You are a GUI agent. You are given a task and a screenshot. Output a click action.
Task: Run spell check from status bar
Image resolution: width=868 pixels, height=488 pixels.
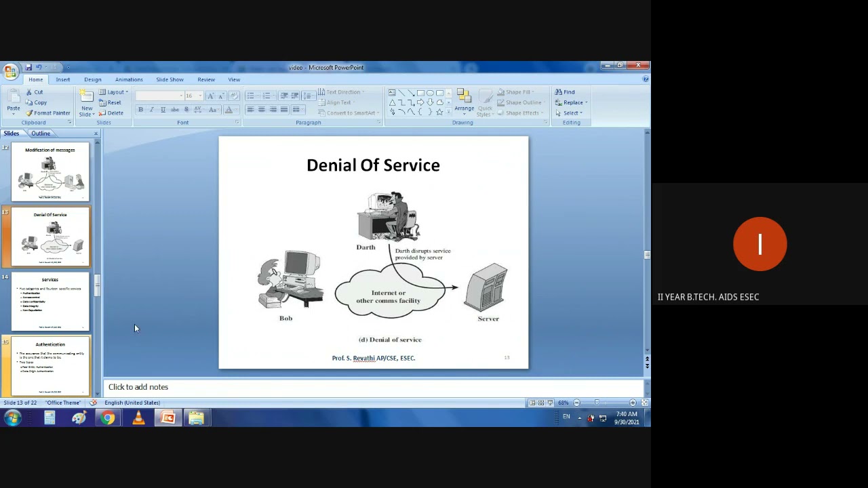click(93, 403)
